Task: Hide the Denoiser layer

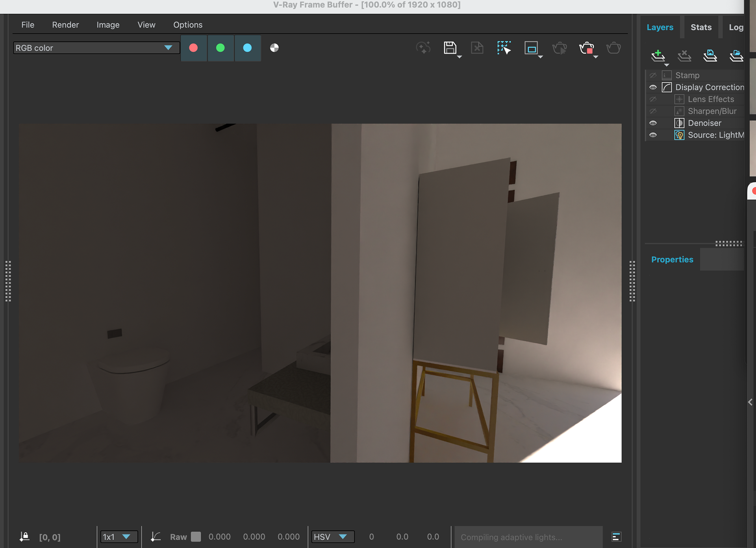Action: [653, 123]
